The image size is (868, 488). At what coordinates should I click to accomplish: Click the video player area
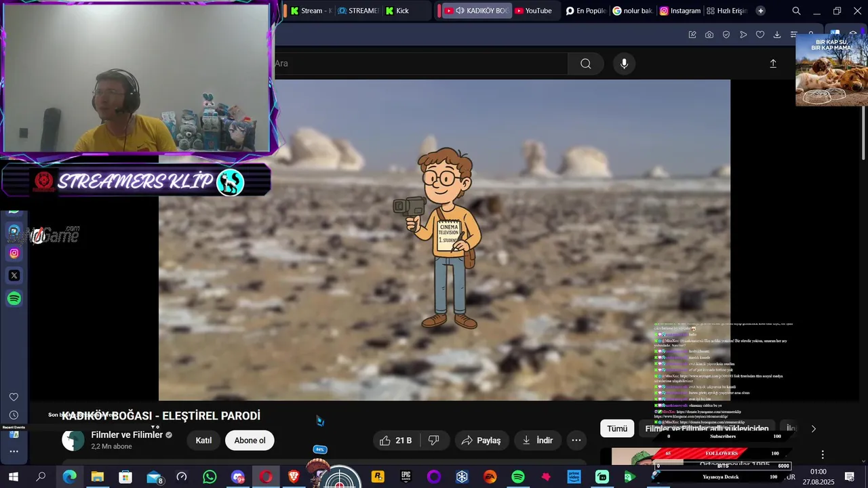(444, 240)
